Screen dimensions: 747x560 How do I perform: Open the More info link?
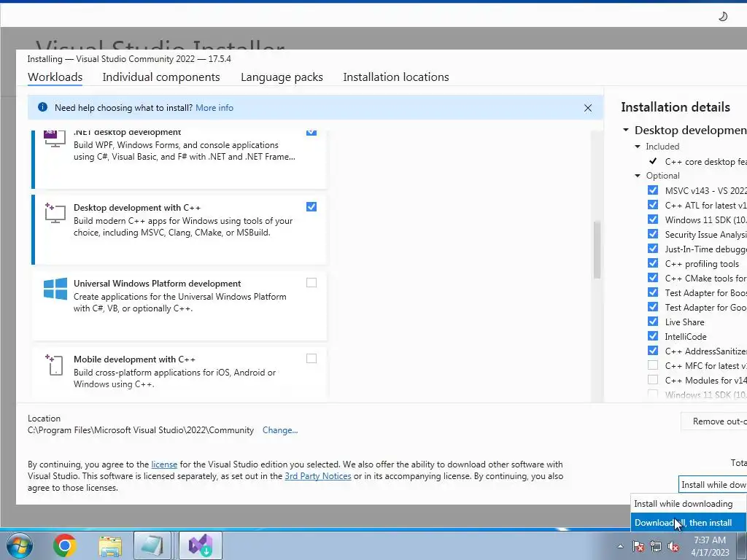[214, 108]
